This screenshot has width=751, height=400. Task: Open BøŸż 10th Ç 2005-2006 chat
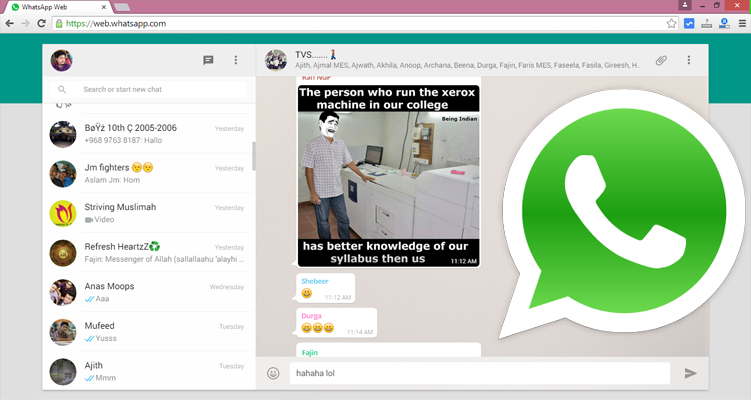pos(148,134)
